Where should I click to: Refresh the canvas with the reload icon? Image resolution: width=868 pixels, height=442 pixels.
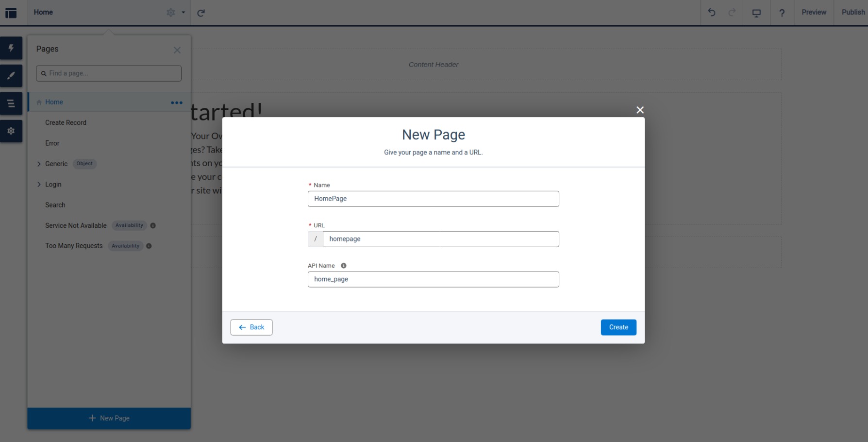(x=201, y=12)
